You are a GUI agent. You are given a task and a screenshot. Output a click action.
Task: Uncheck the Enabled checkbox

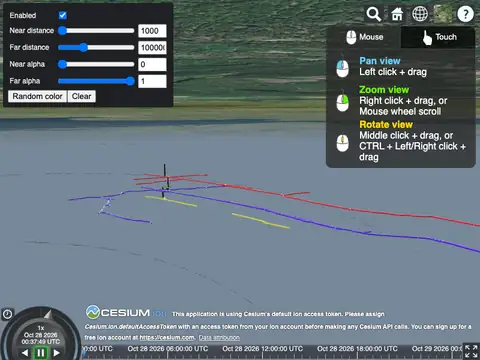coord(62,15)
